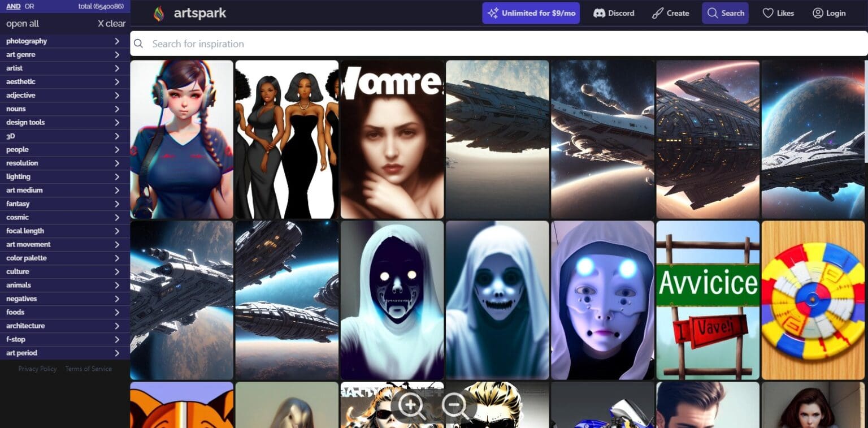The height and width of the screenshot is (428, 868).
Task: Click the zoom out magnifier icon
Action: [x=454, y=405]
